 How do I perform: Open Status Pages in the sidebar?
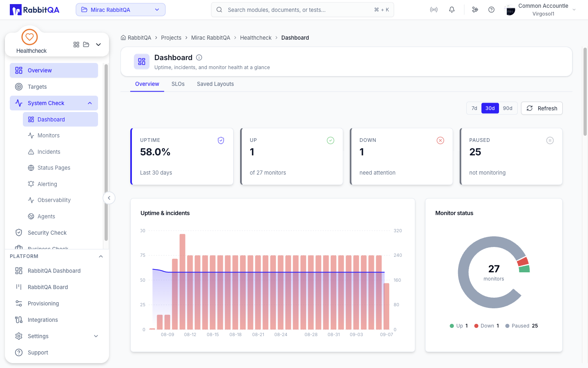[60, 168]
